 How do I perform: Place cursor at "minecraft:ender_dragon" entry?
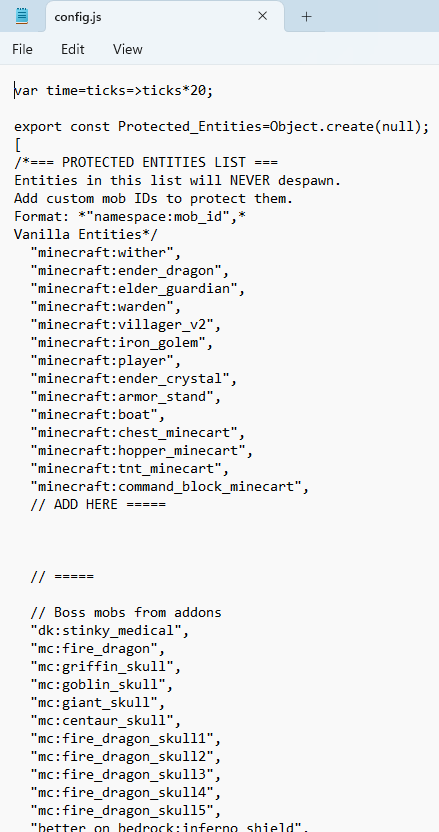tap(130, 271)
